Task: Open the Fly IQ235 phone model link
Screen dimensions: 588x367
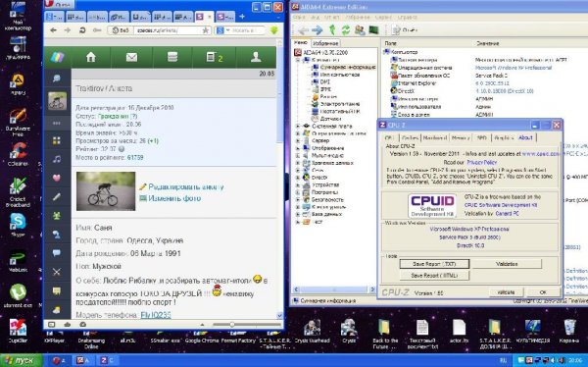Action: pyautogui.click(x=156, y=315)
